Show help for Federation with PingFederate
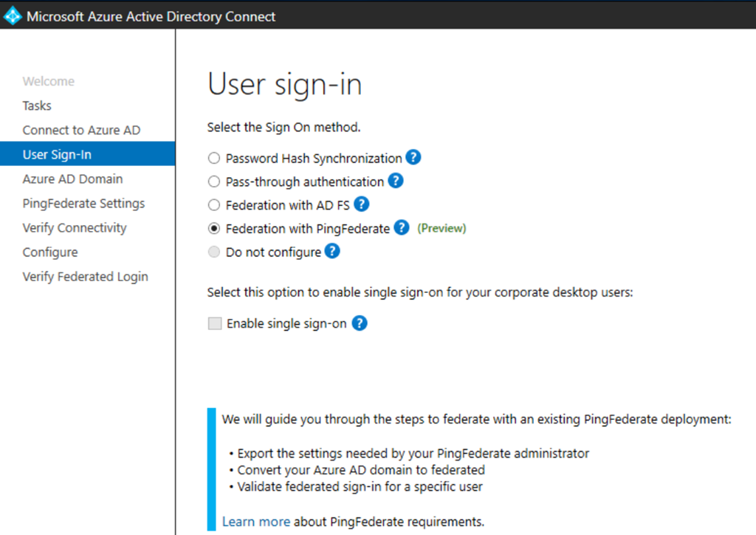 coord(401,228)
